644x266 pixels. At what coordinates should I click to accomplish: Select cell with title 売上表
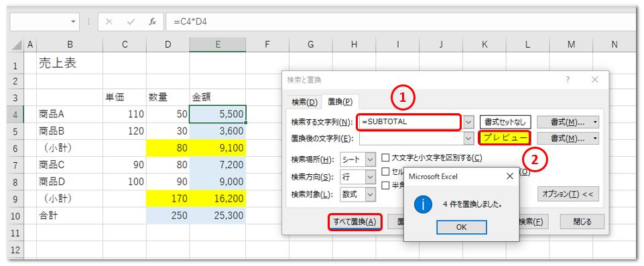pyautogui.click(x=70, y=64)
